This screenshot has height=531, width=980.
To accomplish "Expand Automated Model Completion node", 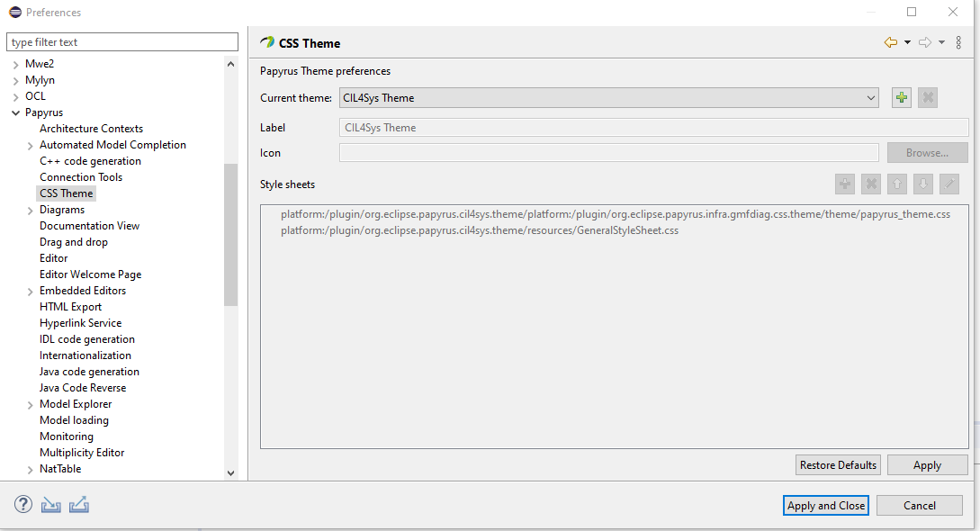I will click(x=30, y=146).
